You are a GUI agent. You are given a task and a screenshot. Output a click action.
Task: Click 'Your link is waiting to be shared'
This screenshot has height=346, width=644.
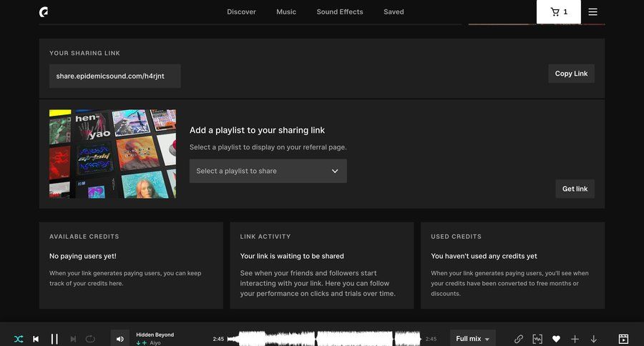coord(292,256)
